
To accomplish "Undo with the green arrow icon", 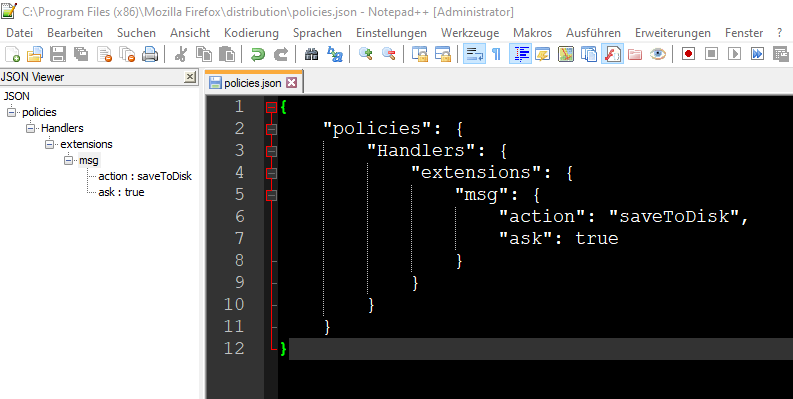I will (258, 54).
